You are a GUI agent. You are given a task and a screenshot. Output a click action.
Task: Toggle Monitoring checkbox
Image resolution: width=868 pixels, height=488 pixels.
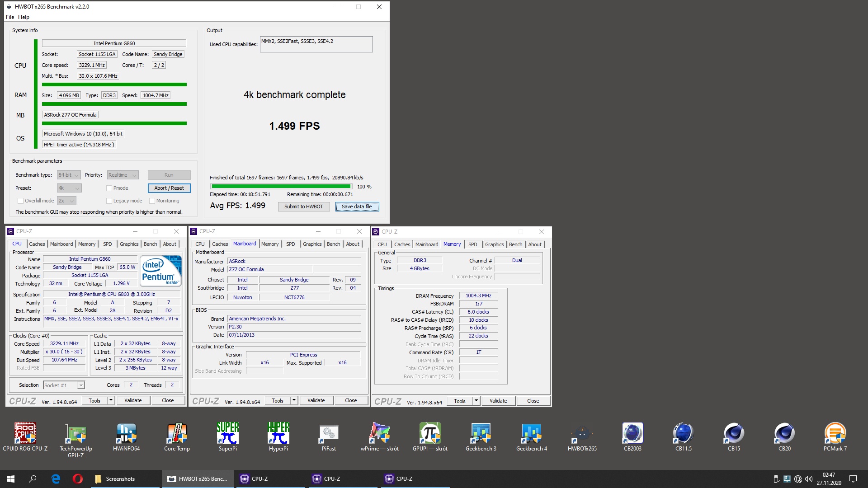(x=152, y=201)
